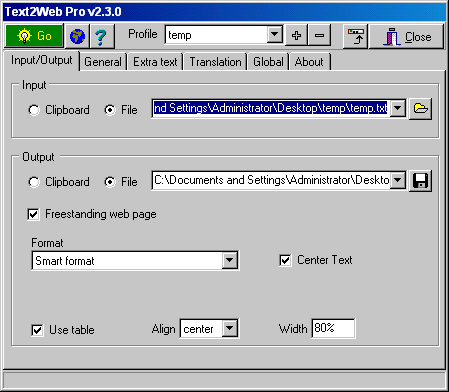The height and width of the screenshot is (392, 449).
Task: Remove the profile with the minus icon
Action: [x=319, y=35]
